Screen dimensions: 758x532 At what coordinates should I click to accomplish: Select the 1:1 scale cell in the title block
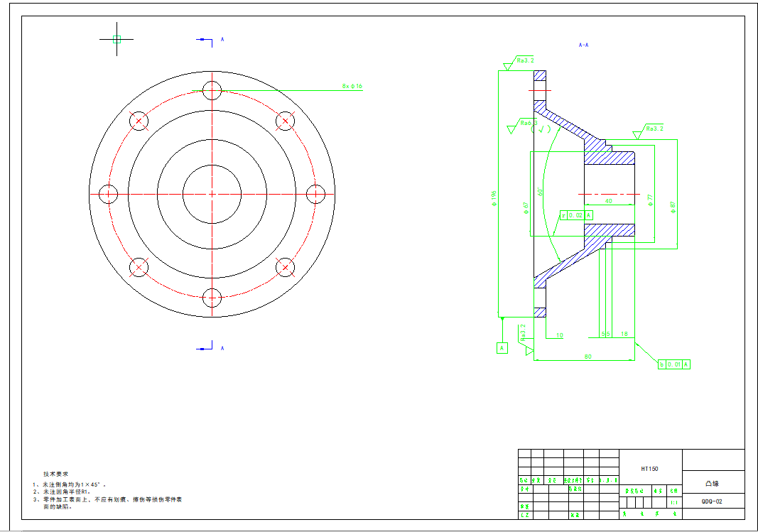click(x=673, y=501)
